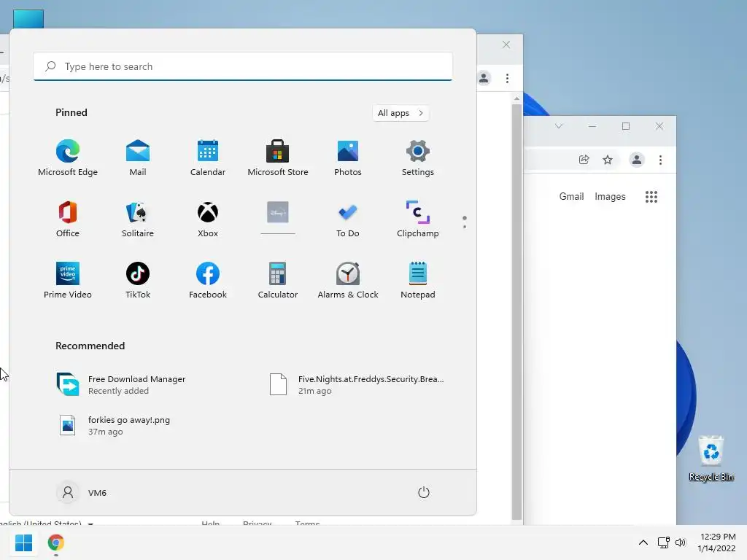747x560 pixels.
Task: Open Chrome three-dot menu in right window
Action: [660, 160]
